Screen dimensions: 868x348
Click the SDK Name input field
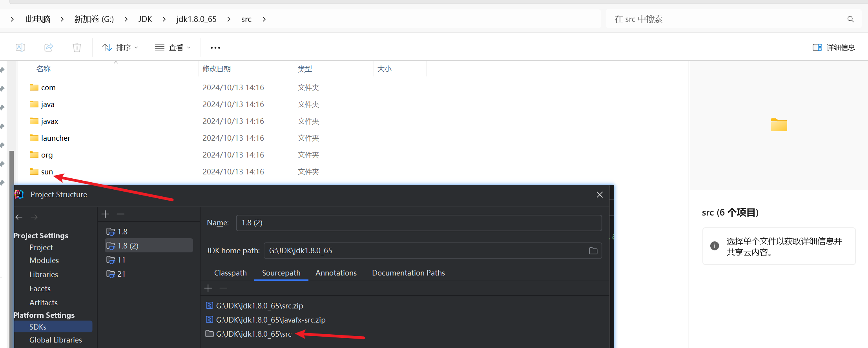pos(418,223)
